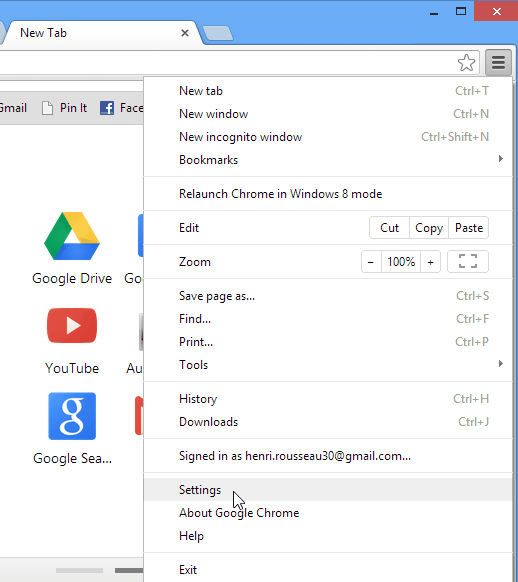
Task: Click the Google Drive label text
Action: 72,278
